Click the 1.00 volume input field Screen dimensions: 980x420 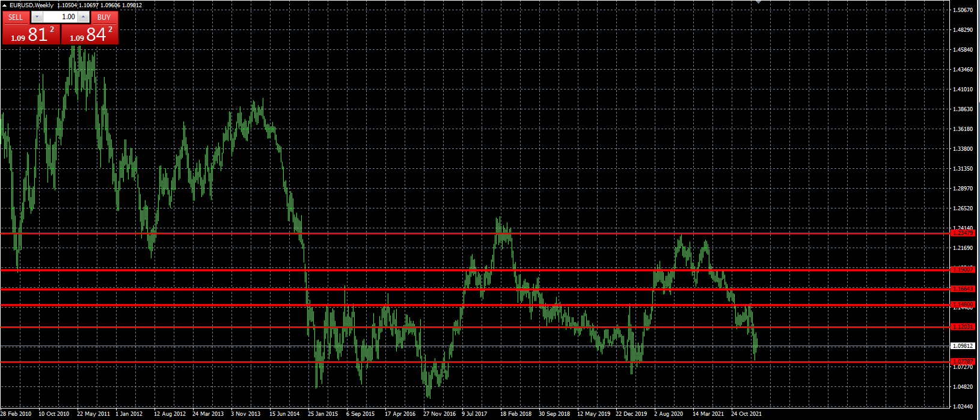tap(60, 17)
